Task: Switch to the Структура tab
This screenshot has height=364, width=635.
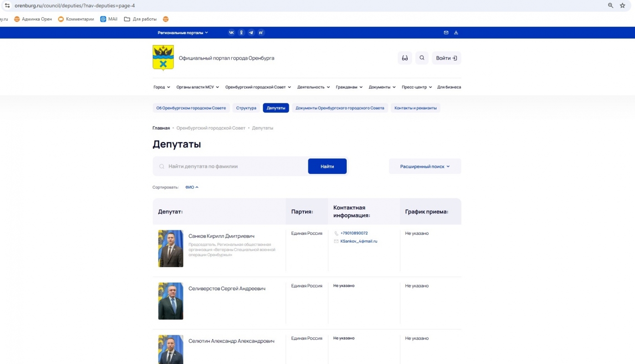Action: click(246, 108)
